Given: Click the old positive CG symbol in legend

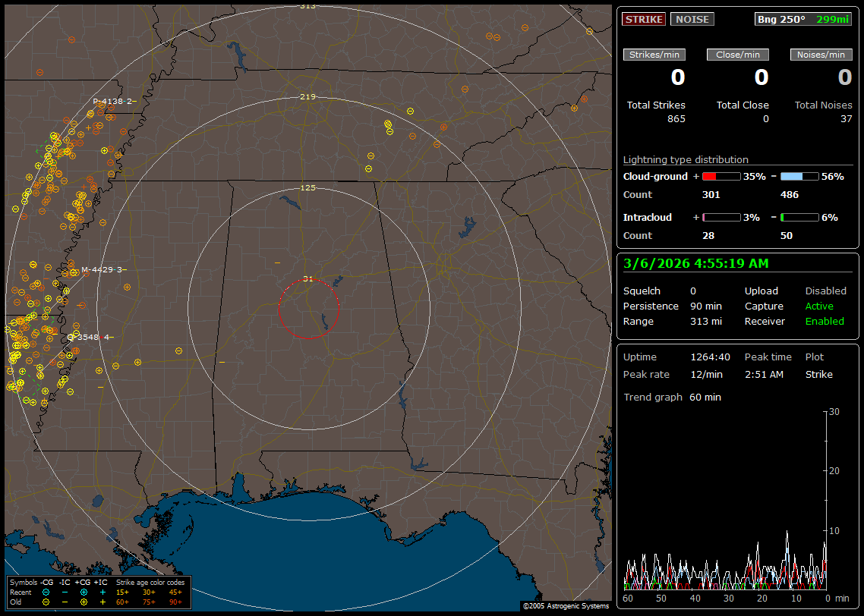Looking at the screenshot, I should click(x=84, y=602).
